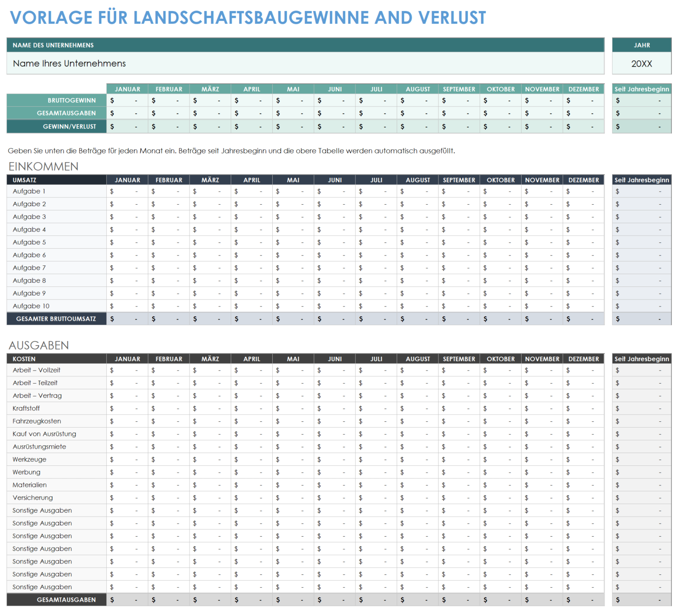Select the 'Arbeit – Vertrag' expense row

click(x=56, y=396)
